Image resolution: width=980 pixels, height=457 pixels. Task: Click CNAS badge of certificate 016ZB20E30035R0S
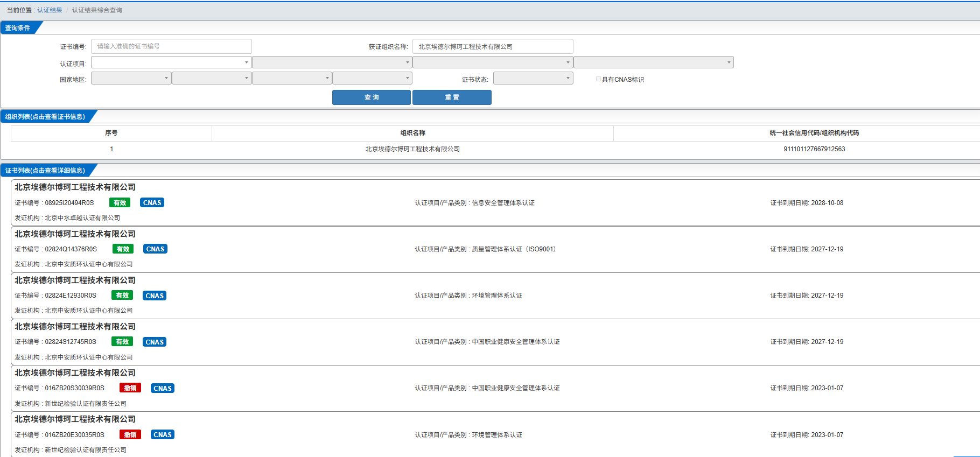tap(163, 434)
